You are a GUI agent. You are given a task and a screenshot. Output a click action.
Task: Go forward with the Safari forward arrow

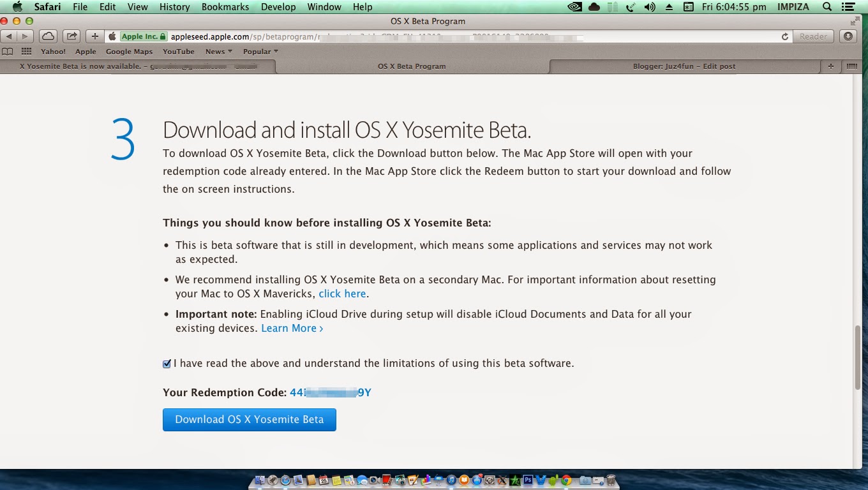[26, 36]
